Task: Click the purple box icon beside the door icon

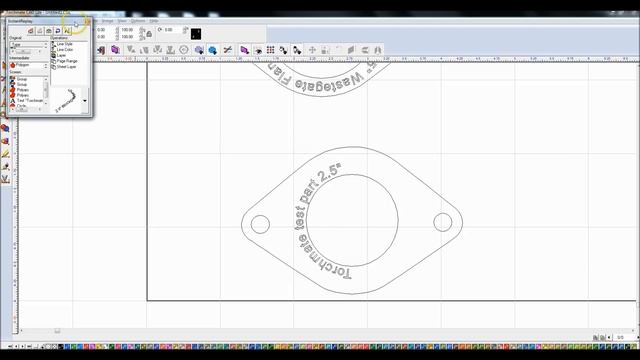Action: pos(115,50)
